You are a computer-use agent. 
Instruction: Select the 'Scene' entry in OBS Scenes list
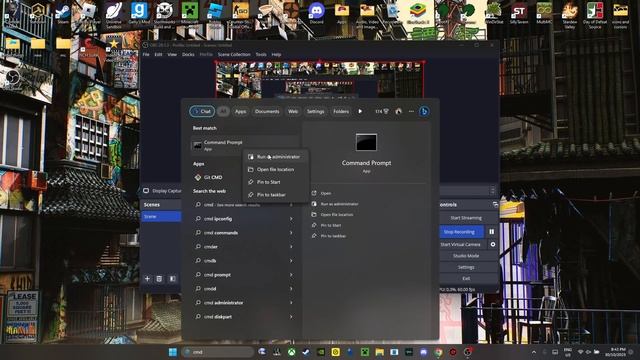(161, 216)
